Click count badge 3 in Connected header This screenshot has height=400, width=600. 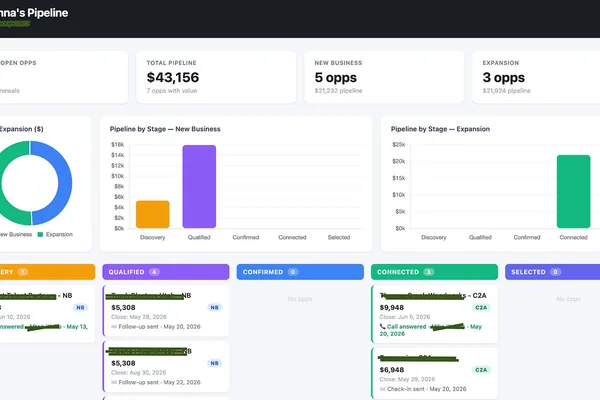tap(429, 272)
